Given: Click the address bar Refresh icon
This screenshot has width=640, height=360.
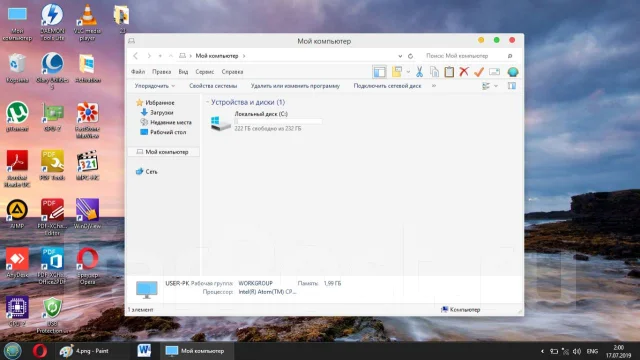Looking at the screenshot, I should pos(410,56).
